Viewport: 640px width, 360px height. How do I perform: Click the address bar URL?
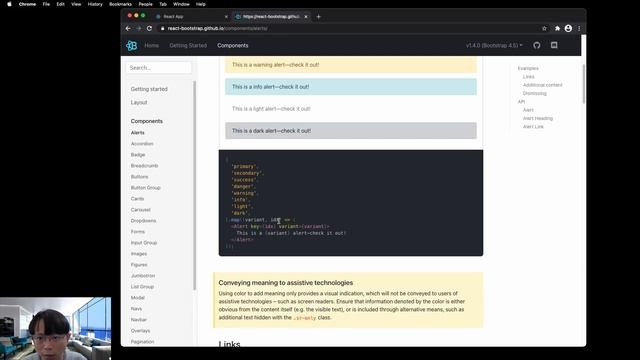217,29
